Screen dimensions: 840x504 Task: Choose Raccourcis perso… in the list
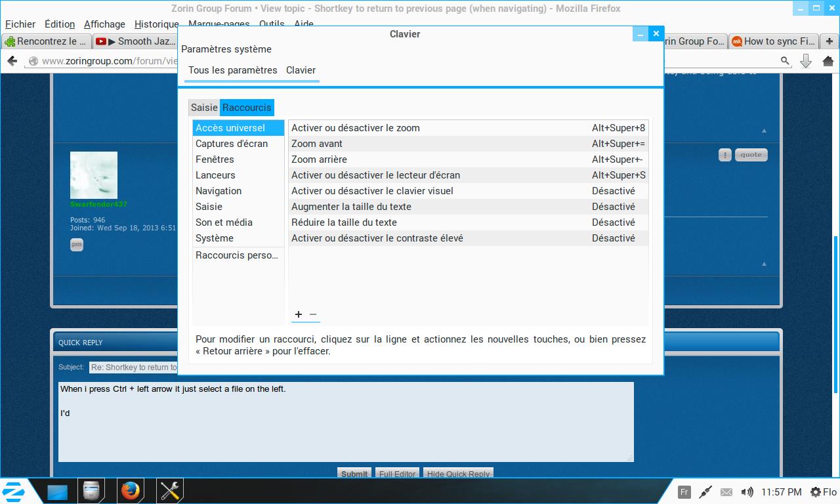coord(237,255)
